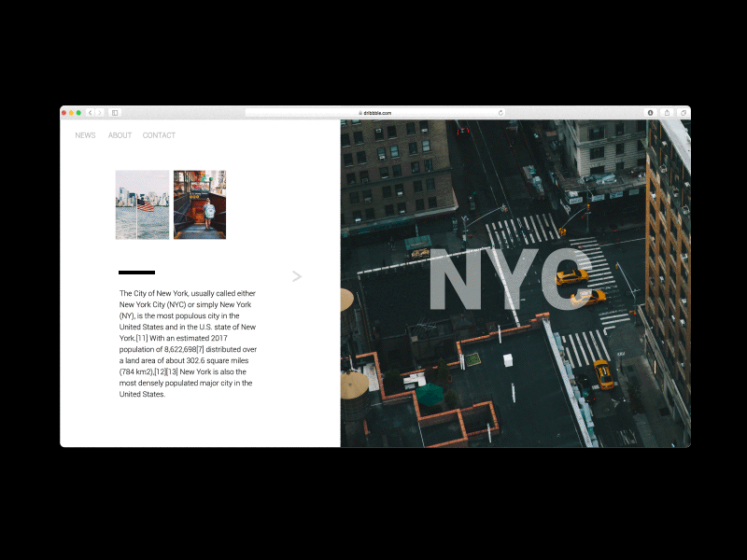
Task: Close the browser window with the red button
Action: point(64,112)
